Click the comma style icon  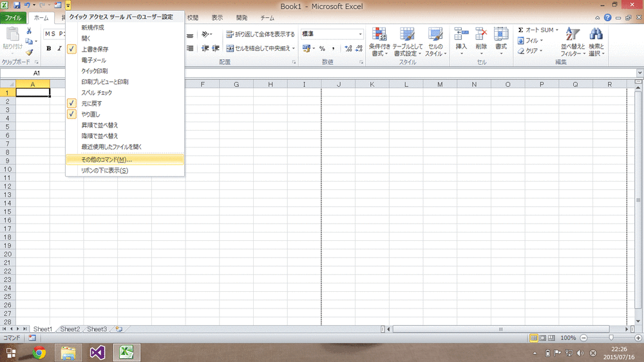333,48
